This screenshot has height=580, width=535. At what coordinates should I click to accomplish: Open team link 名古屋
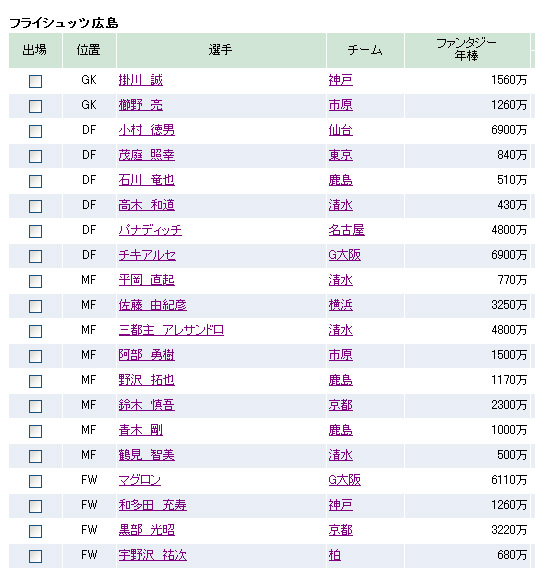pos(347,230)
